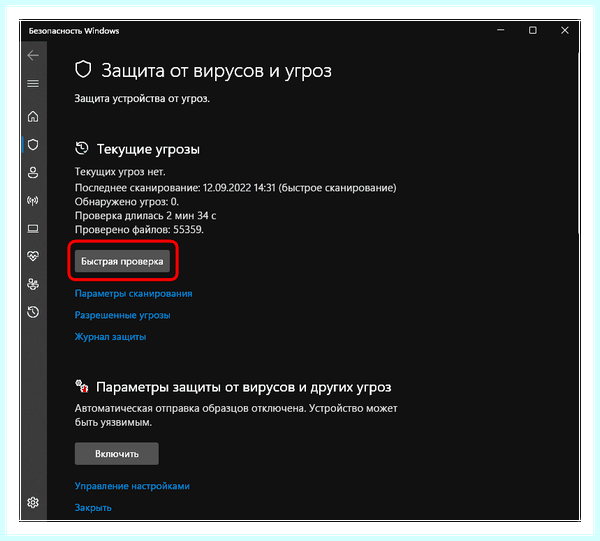Open Firewall & network protection icon

[33, 200]
